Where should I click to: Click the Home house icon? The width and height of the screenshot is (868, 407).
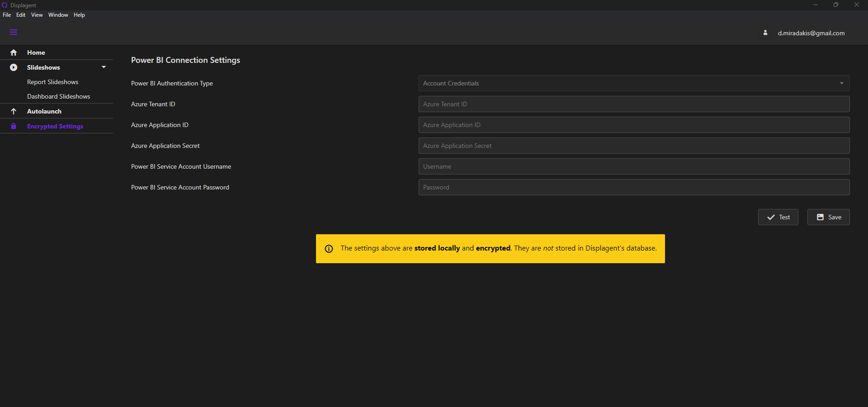coord(14,52)
